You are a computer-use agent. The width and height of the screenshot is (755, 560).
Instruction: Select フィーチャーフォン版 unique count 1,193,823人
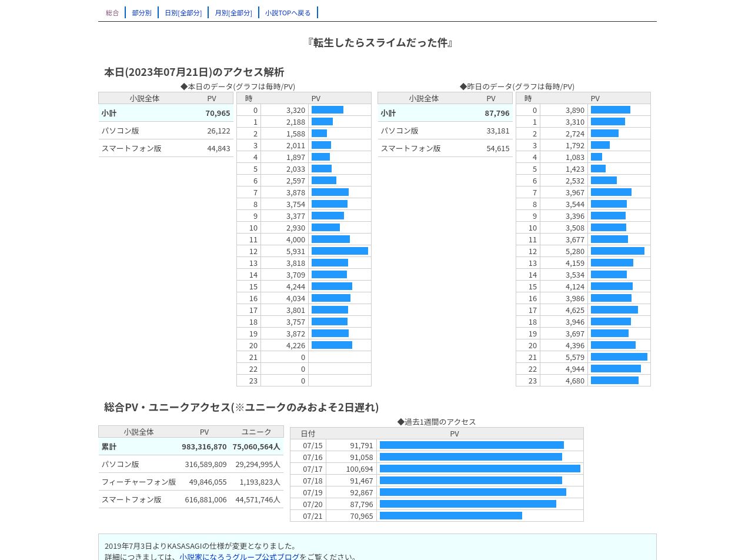click(260, 482)
